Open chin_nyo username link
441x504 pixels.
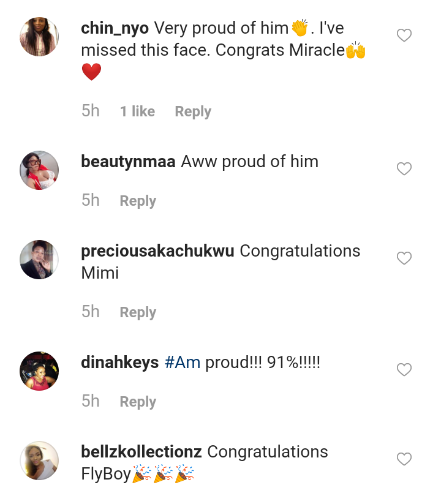click(115, 28)
